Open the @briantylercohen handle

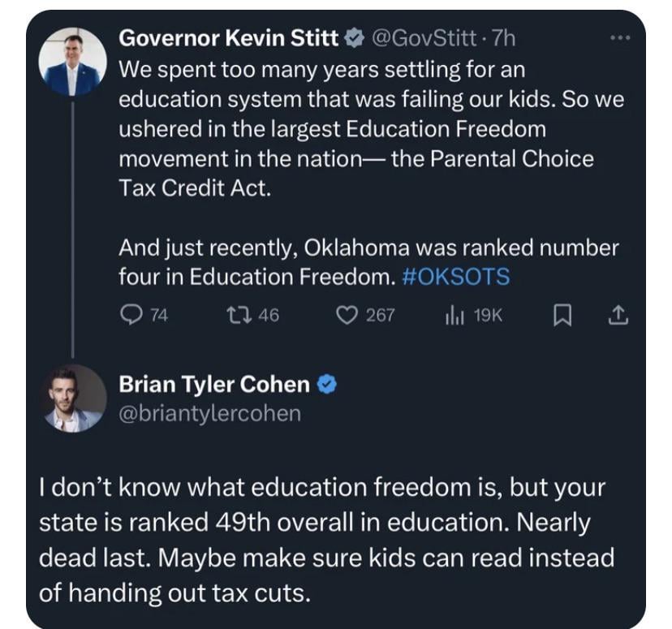209,413
